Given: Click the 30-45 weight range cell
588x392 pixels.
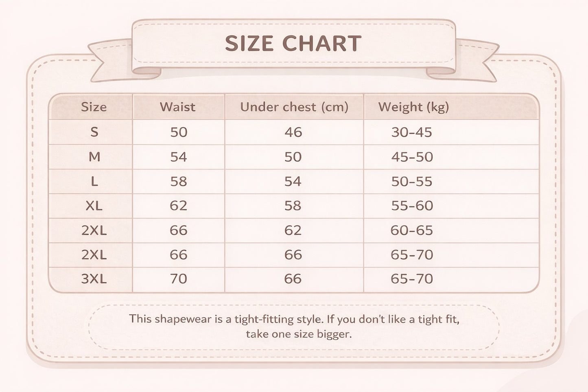Looking at the screenshot, I should (411, 132).
